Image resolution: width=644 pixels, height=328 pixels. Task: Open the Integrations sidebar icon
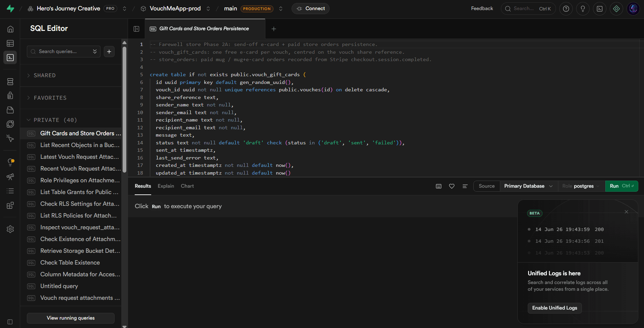coord(10,205)
